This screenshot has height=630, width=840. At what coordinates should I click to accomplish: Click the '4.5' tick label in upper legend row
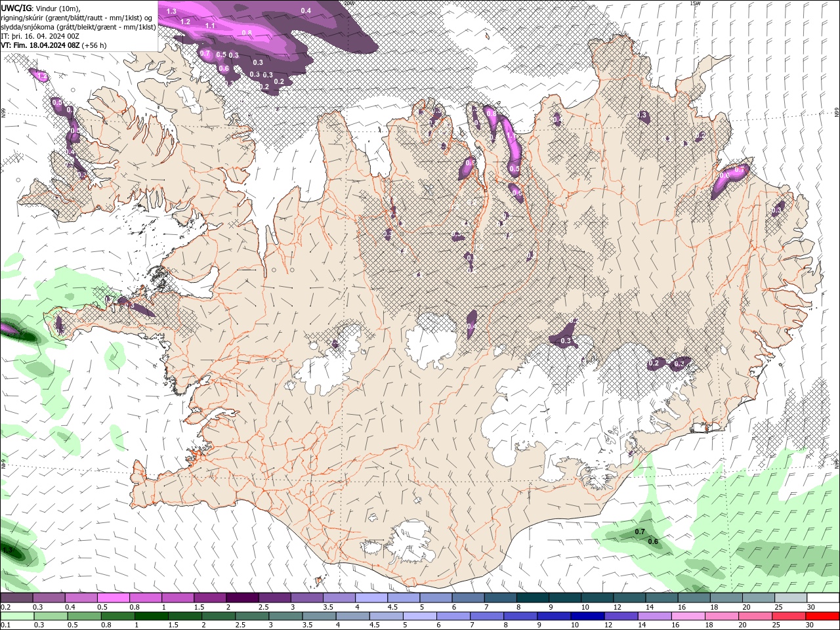tap(392, 608)
